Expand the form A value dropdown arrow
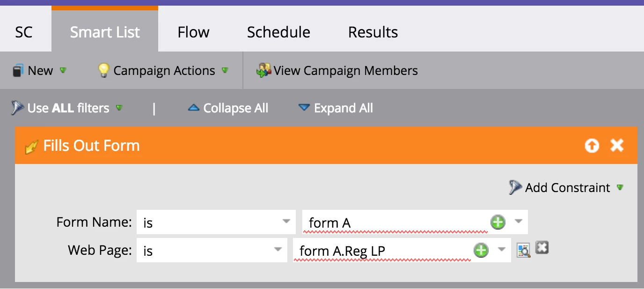 (519, 222)
